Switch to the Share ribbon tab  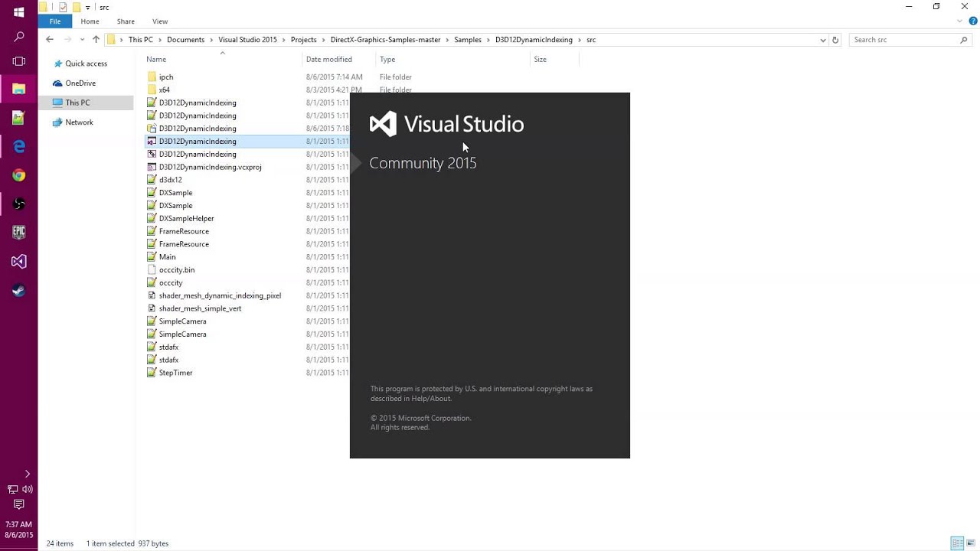[x=126, y=21]
